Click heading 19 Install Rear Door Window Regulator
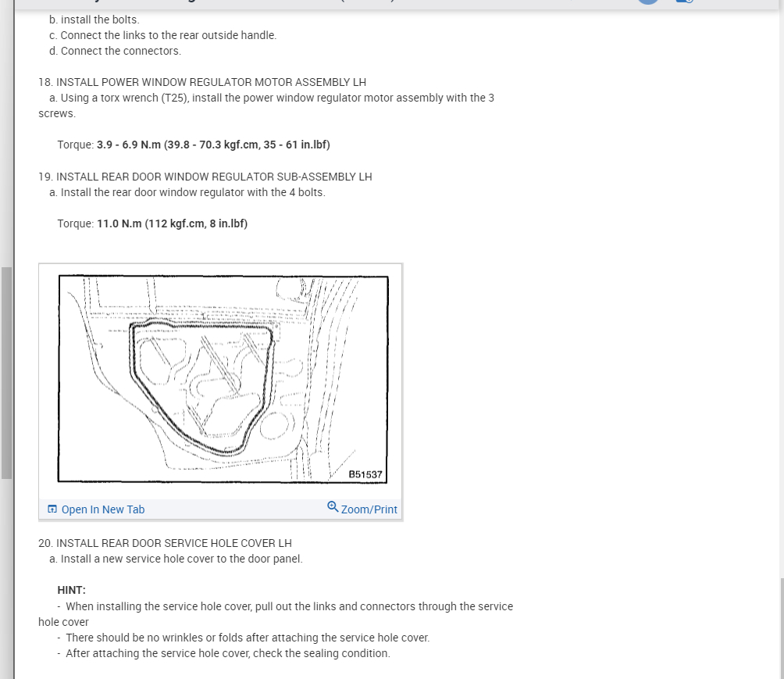Image resolution: width=784 pixels, height=679 pixels. (x=205, y=177)
